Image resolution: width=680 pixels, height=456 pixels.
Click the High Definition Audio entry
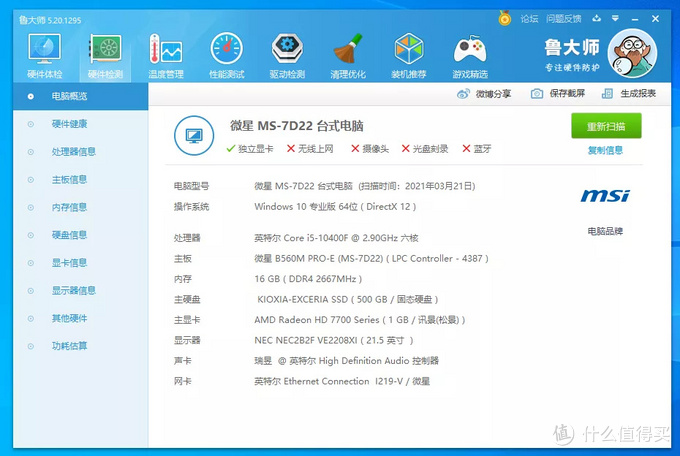click(x=347, y=361)
